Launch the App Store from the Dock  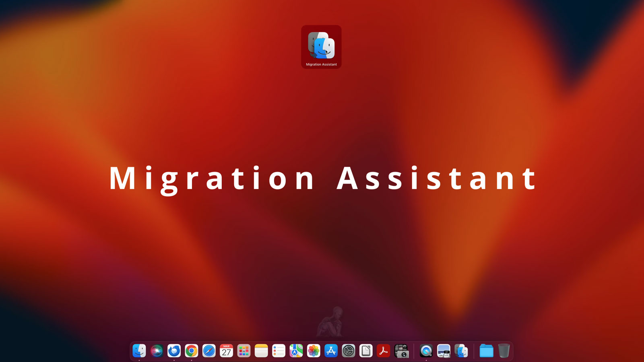(331, 351)
